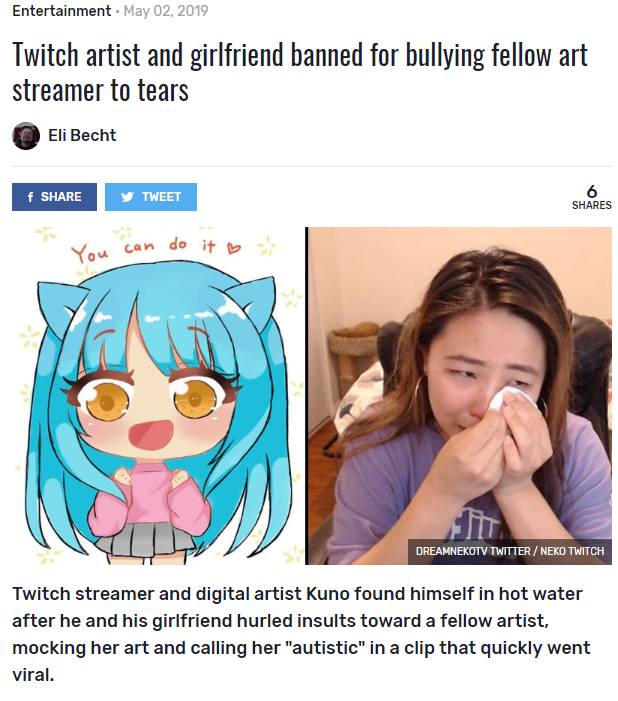This screenshot has height=701, width=618.
Task: Click the Facebook f icon
Action: click(30, 197)
